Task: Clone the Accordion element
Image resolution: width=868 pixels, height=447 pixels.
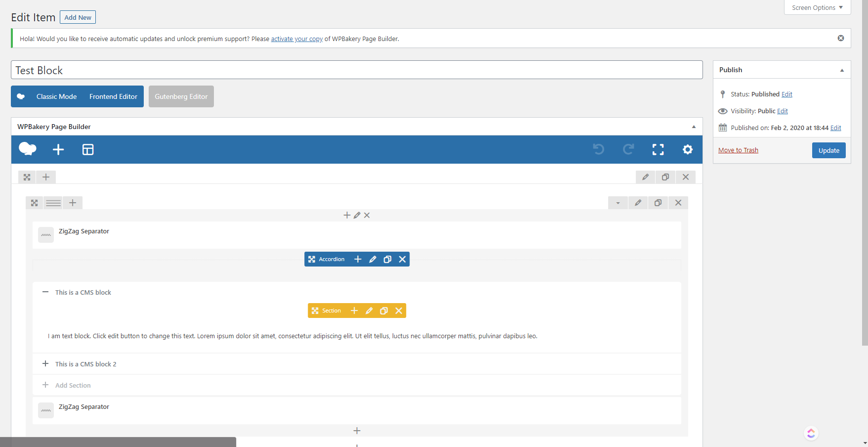Action: coord(387,259)
